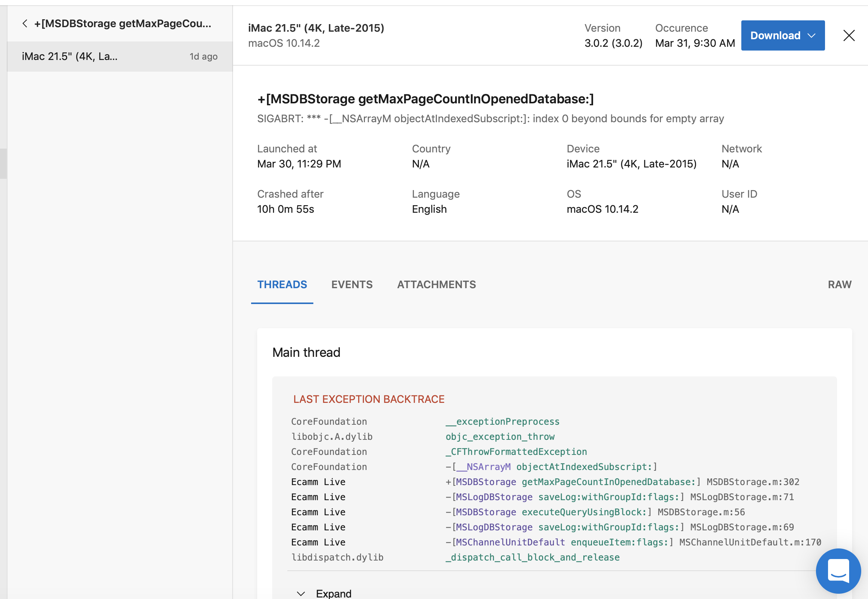
Task: Close the crash detail panel
Action: point(849,35)
